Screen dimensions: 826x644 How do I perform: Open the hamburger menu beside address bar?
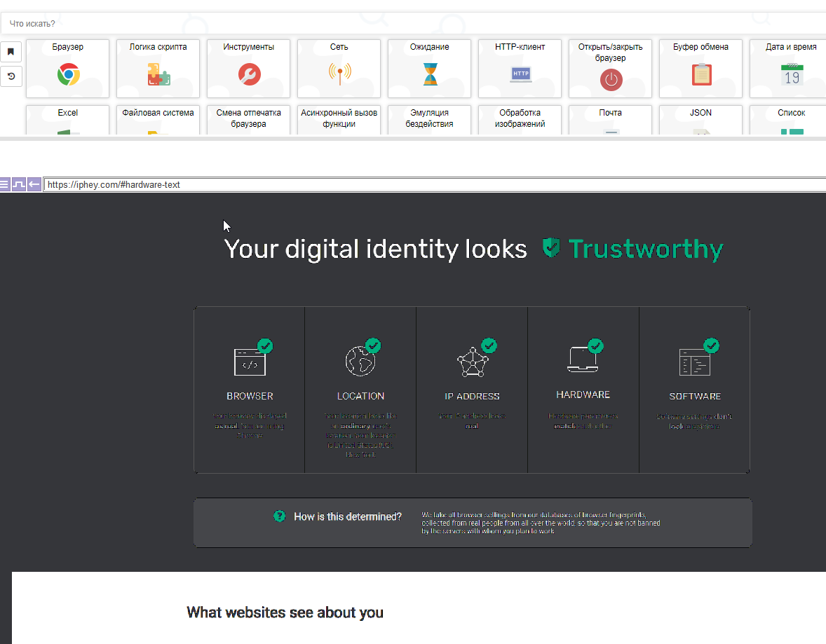tap(4, 185)
